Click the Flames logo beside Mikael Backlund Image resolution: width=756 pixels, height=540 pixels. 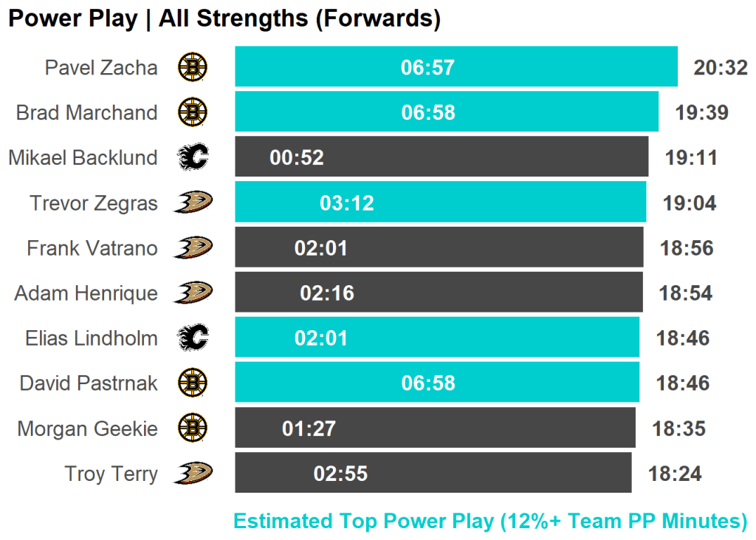(x=193, y=157)
